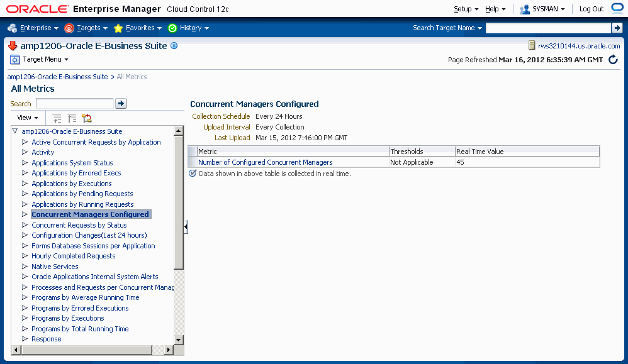Viewport: 628px width, 364px height.
Task: Expand the Concurrent Managers Configured node
Action: tap(25, 214)
